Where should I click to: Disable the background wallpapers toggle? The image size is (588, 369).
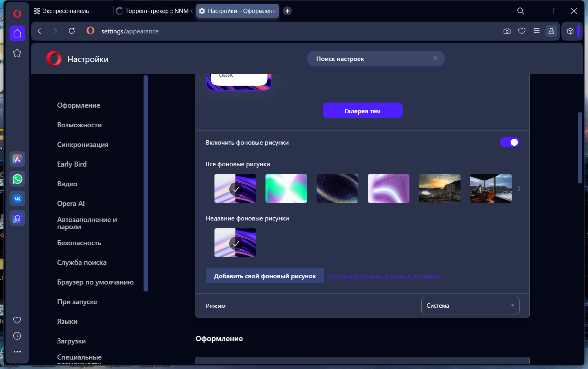(x=509, y=142)
